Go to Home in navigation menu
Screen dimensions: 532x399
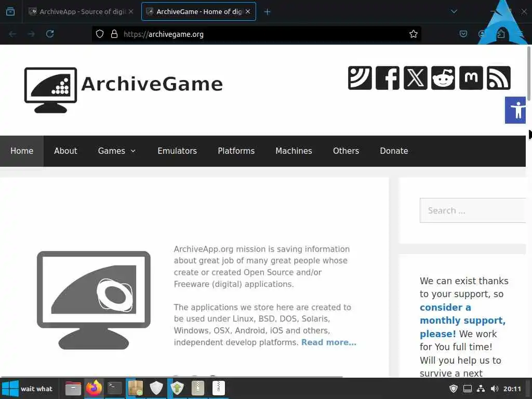coord(22,151)
